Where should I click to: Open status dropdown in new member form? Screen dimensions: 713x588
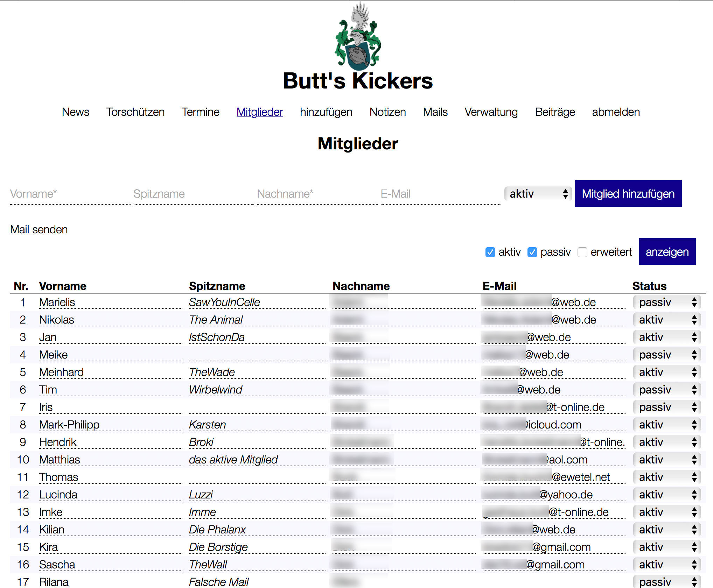pyautogui.click(x=538, y=194)
